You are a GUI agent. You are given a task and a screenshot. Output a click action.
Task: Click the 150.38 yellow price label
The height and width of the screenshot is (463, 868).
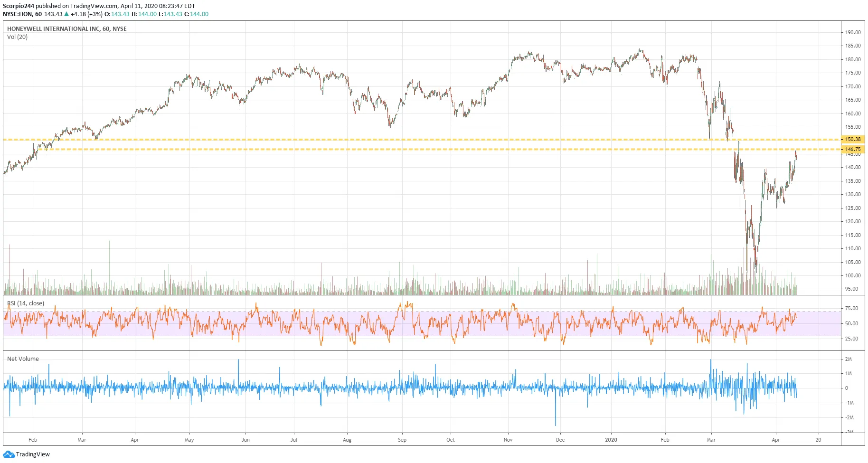pyautogui.click(x=853, y=140)
